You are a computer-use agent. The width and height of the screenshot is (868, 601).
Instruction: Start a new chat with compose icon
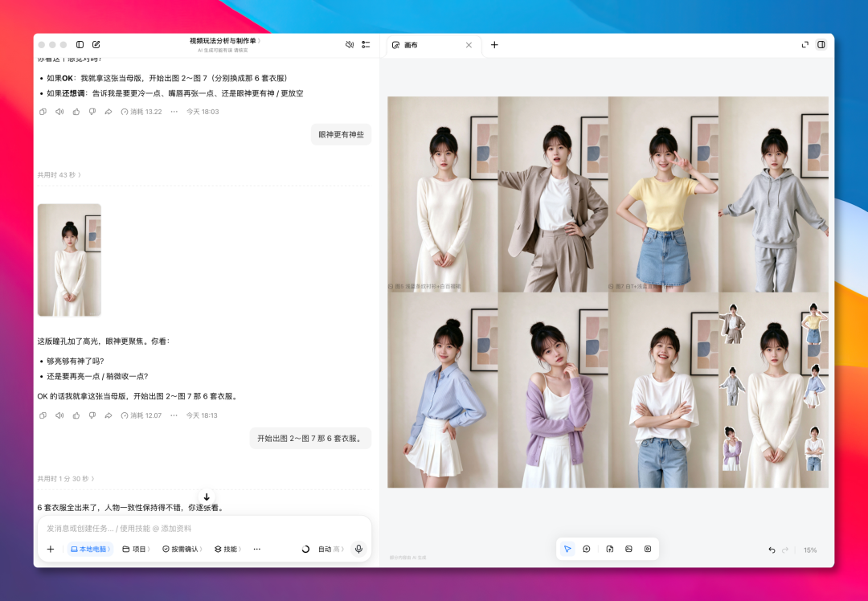[96, 44]
